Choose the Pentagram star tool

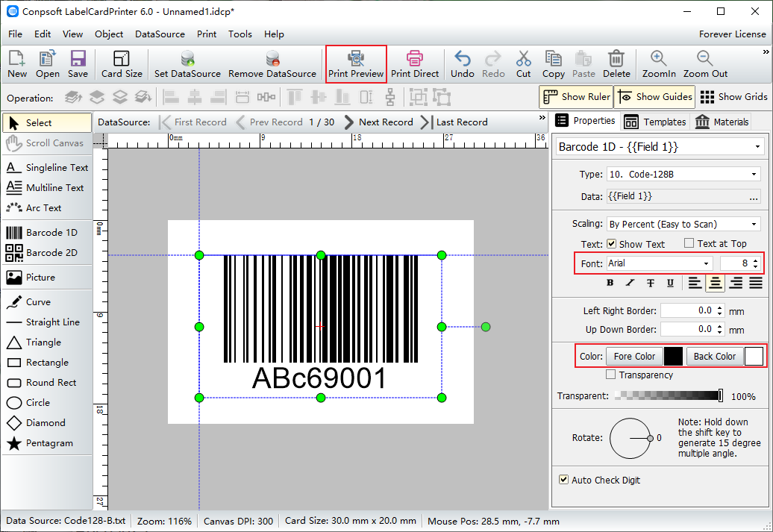tap(47, 443)
